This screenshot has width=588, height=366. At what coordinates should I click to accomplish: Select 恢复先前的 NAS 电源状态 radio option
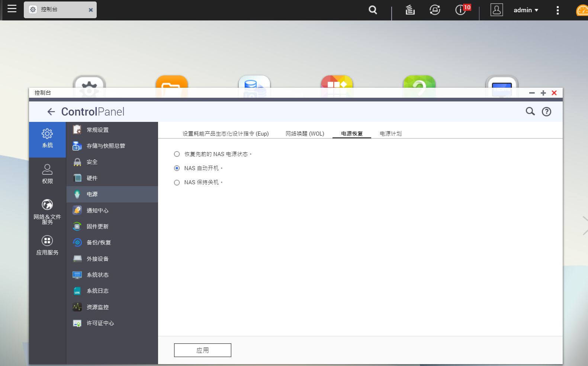click(177, 154)
